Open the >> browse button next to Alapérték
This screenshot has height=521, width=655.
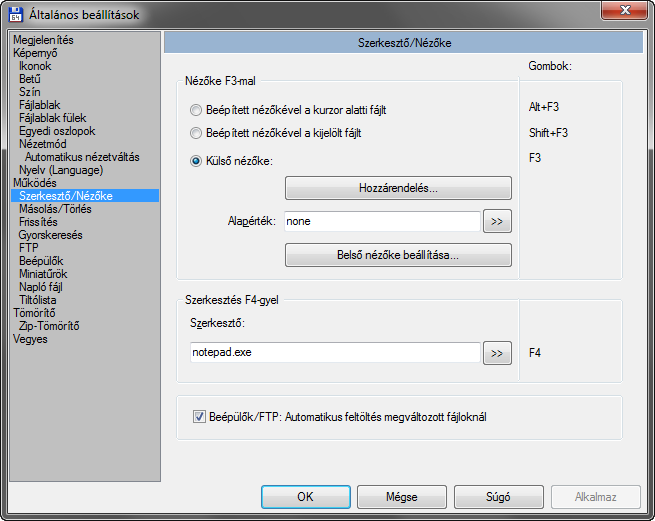pos(497,221)
